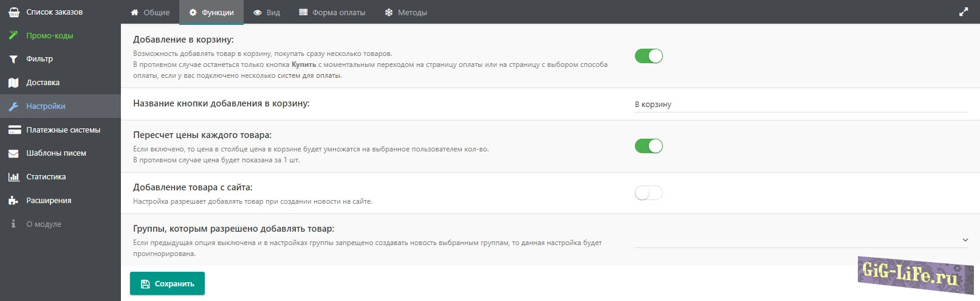Go to the Форма оплаты tab
Screen dimensions: 980x301
[x=332, y=12]
